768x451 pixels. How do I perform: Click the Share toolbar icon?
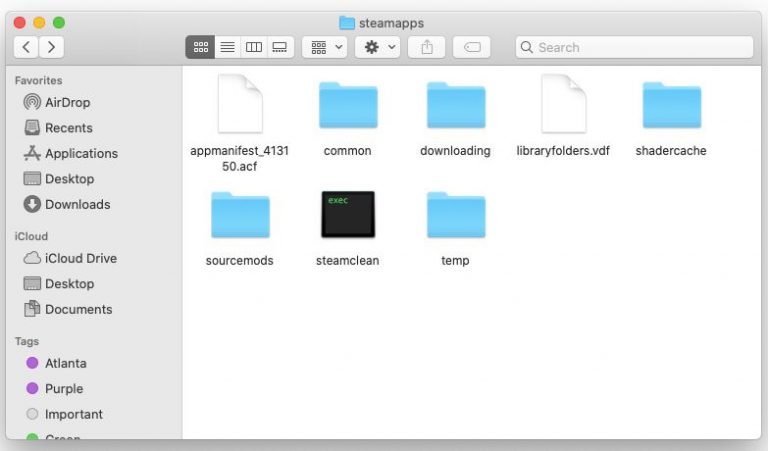coord(426,47)
